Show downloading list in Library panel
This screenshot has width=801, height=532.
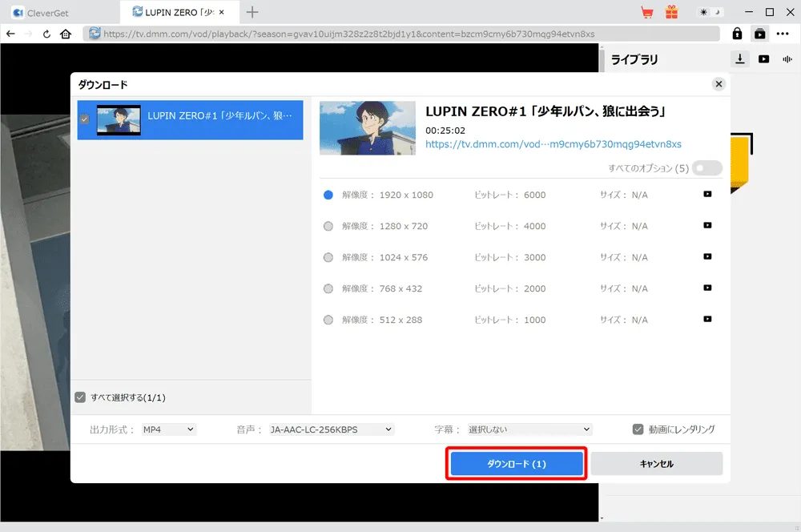(739, 58)
